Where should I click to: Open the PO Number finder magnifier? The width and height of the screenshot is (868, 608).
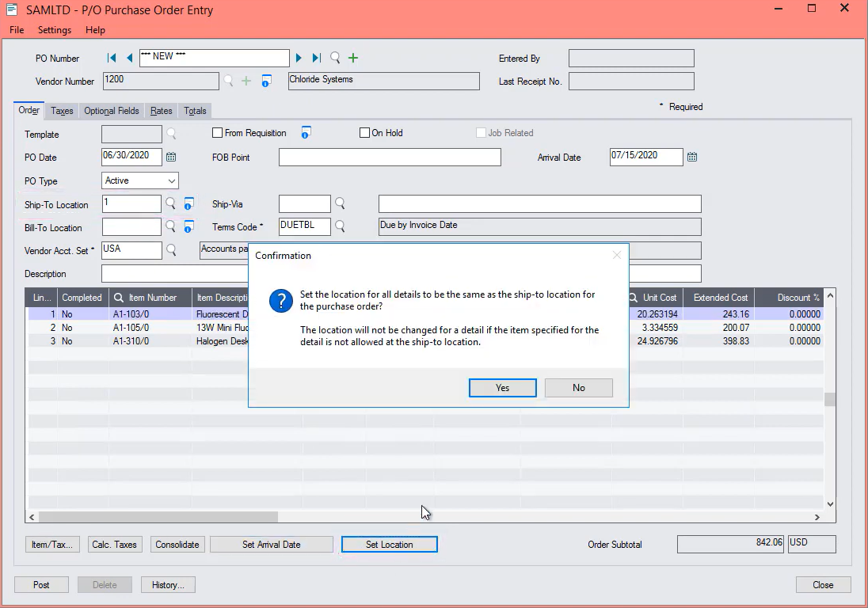pyautogui.click(x=334, y=57)
